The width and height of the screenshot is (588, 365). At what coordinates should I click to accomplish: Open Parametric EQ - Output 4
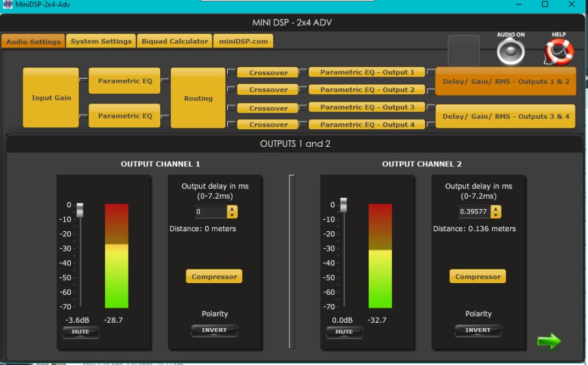tap(367, 125)
